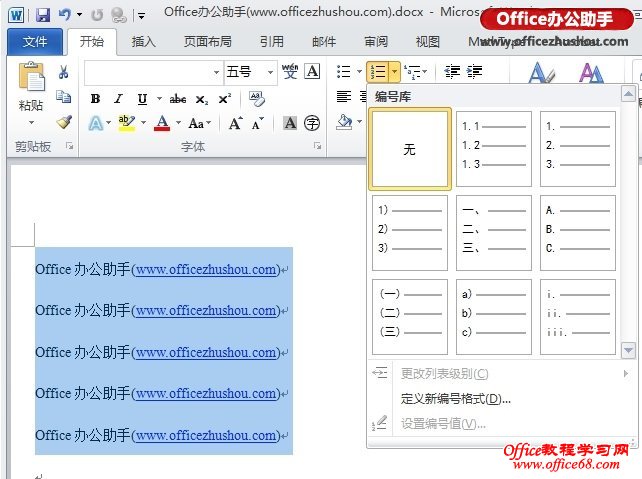The height and width of the screenshot is (479, 642).
Task: Open the Change Case Aa menu
Action: (199, 123)
